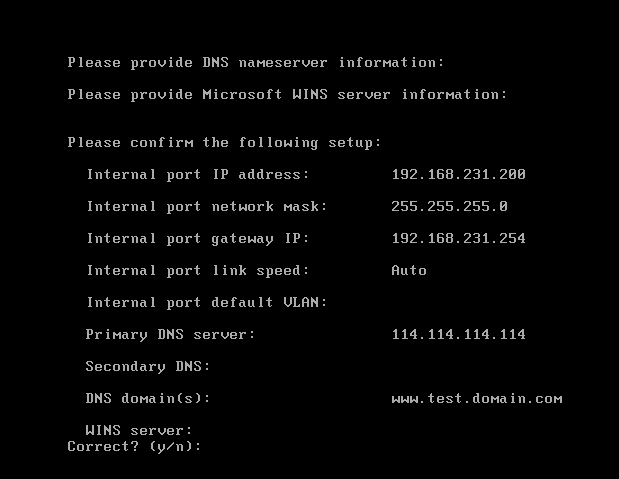
Task: Select the network mask value 255.255.255.0
Action: (x=449, y=207)
